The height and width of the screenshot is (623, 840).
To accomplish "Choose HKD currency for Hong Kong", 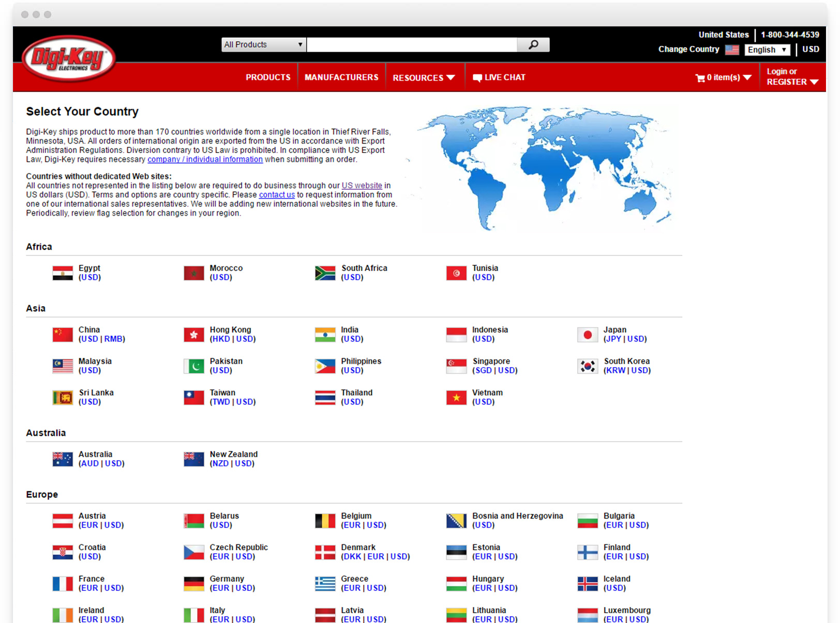I will pos(221,339).
